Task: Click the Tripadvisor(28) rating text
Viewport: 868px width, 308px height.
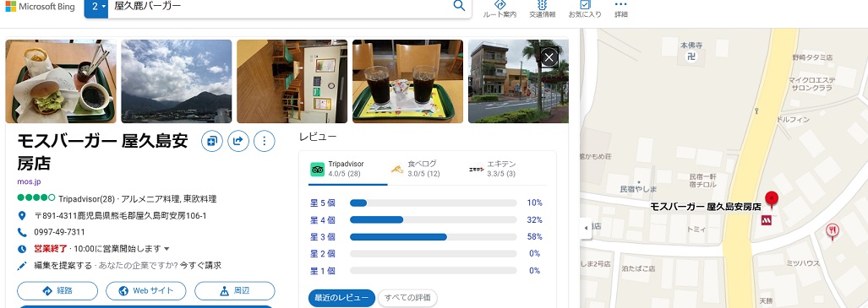Action: (86, 198)
